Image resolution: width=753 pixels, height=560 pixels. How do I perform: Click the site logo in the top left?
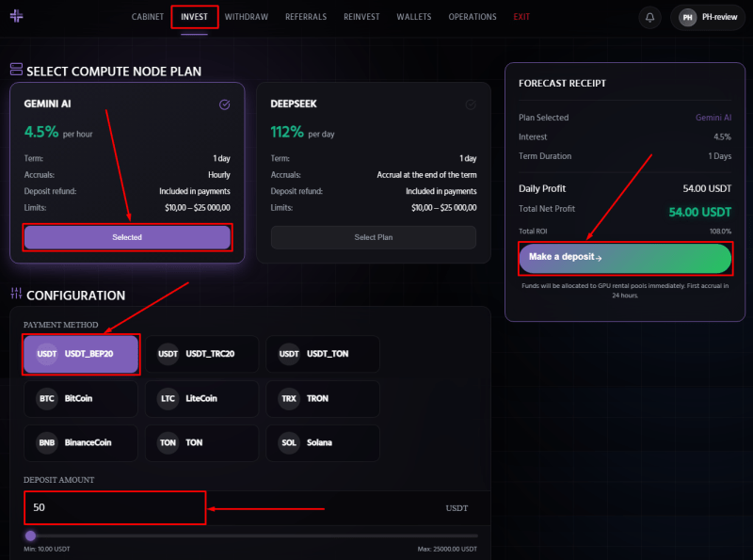(18, 16)
